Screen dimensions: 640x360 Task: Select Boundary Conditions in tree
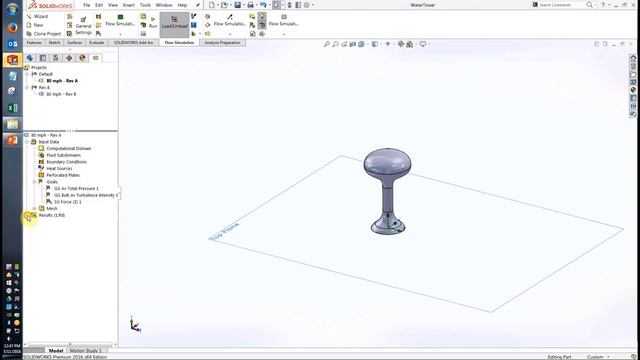(66, 162)
